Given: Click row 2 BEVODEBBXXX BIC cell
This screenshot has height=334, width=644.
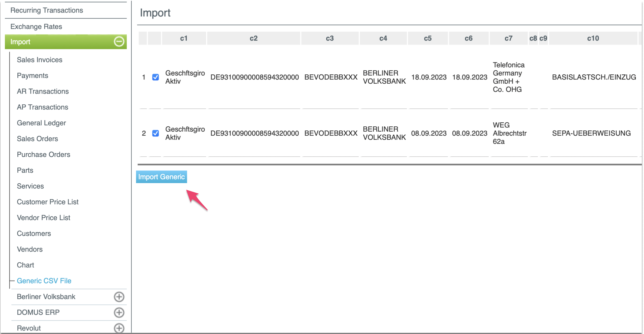Looking at the screenshot, I should [x=331, y=133].
